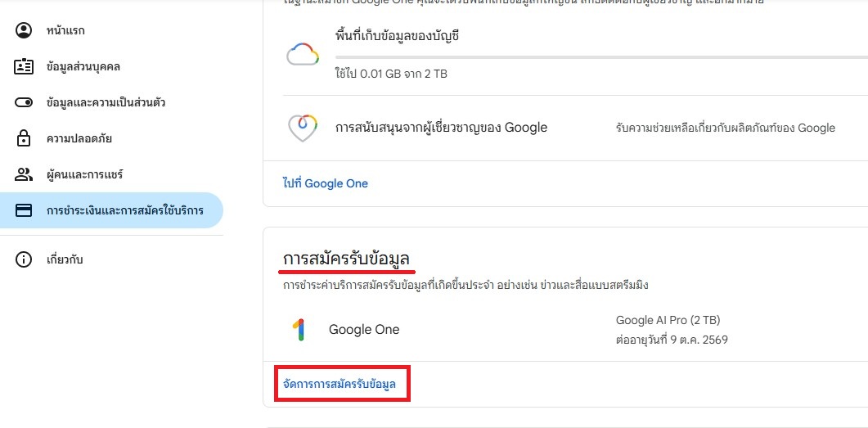The image size is (868, 428).
Task: Click the data and privacy toggle icon
Action: 24,103
